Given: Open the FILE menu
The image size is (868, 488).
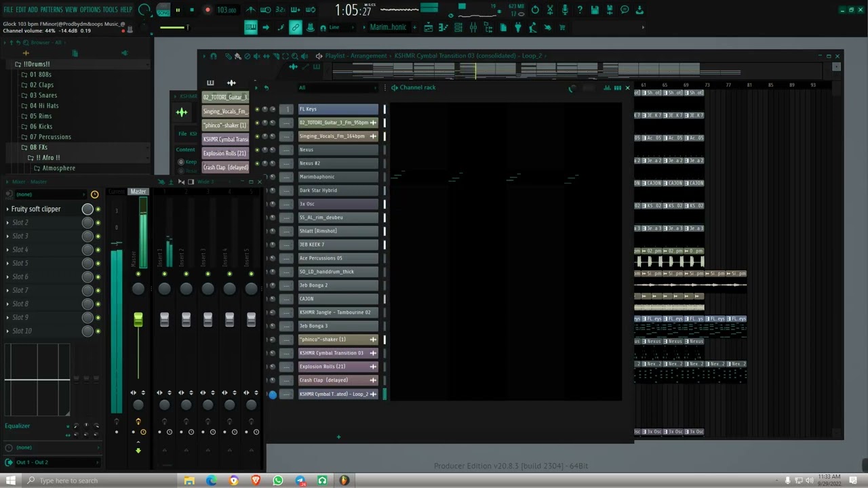Looking at the screenshot, I should tap(8, 9).
